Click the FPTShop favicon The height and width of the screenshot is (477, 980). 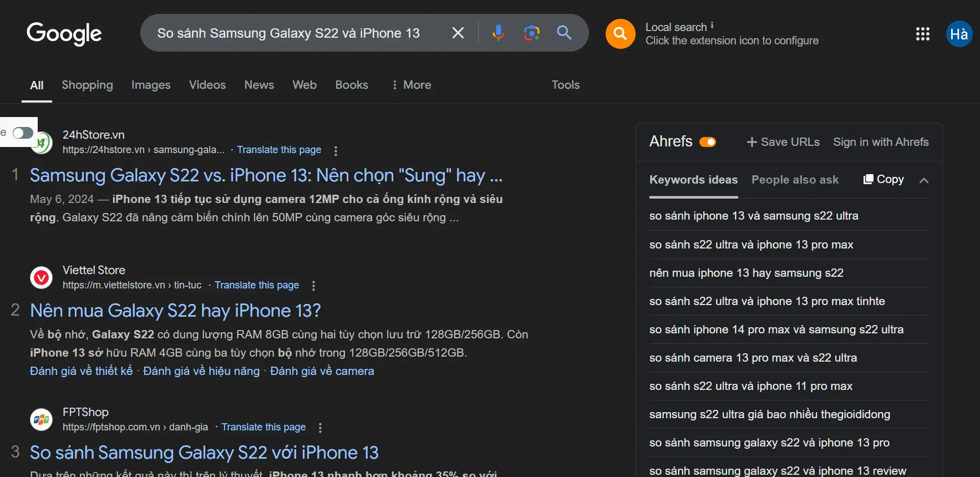(x=41, y=419)
